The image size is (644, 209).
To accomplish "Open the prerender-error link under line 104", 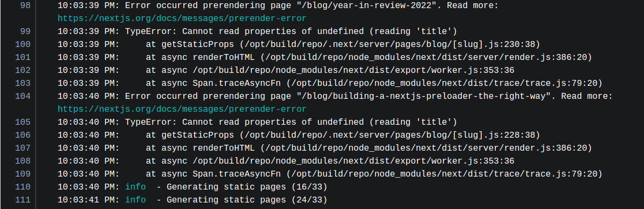I will [x=182, y=110].
